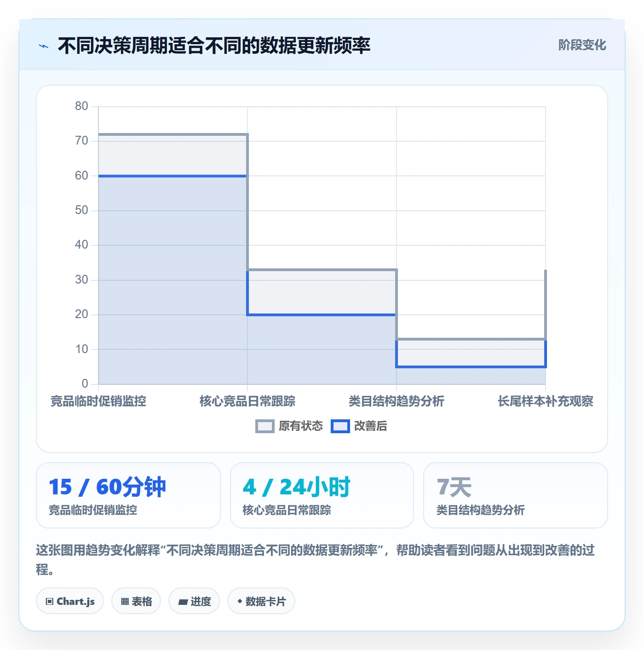Click the gray step line at value 72

[x=173, y=134]
